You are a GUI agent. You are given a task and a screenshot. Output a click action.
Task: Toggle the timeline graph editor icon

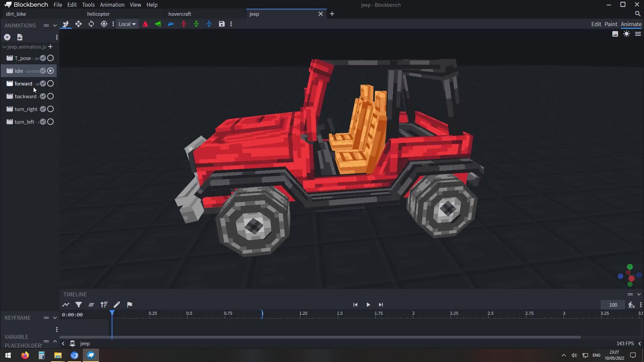point(66,305)
